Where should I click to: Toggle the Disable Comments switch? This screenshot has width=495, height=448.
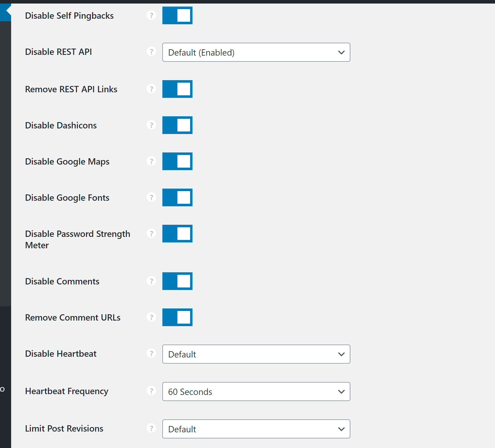[x=177, y=281]
